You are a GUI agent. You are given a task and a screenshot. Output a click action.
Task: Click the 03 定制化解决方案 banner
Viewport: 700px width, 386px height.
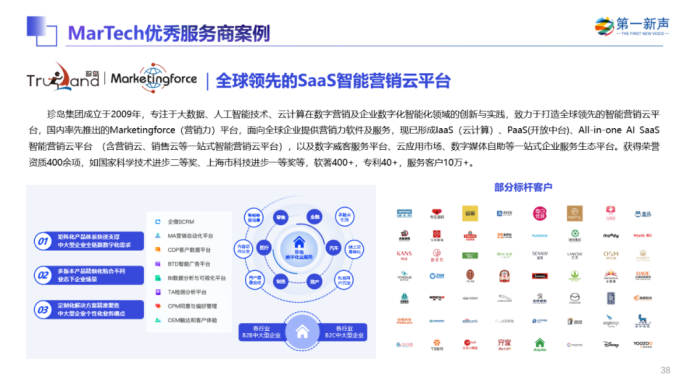tap(89, 310)
